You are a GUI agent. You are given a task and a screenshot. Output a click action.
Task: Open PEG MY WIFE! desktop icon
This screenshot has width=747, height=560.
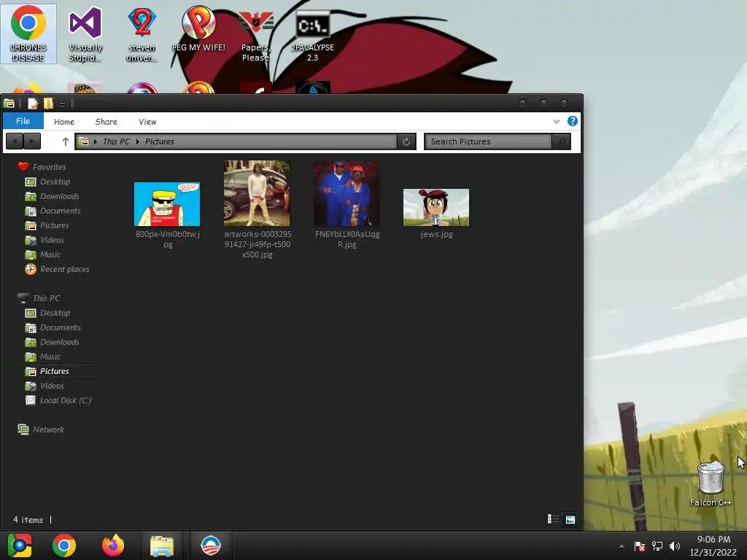[x=198, y=28]
